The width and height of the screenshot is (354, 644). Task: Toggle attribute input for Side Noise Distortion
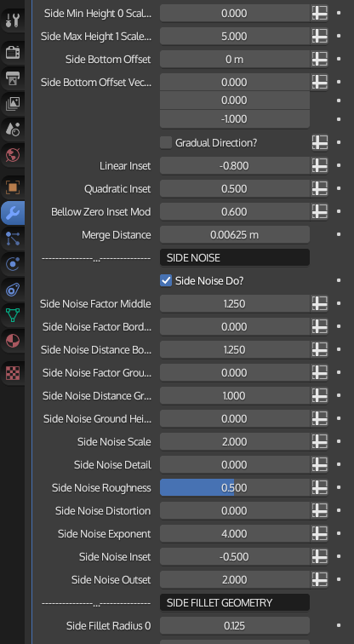coord(319,511)
